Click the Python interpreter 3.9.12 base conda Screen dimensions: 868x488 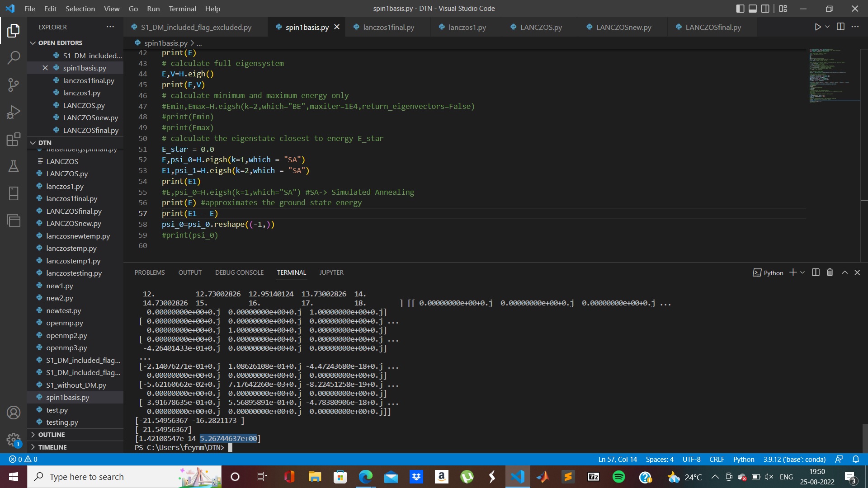click(x=795, y=459)
